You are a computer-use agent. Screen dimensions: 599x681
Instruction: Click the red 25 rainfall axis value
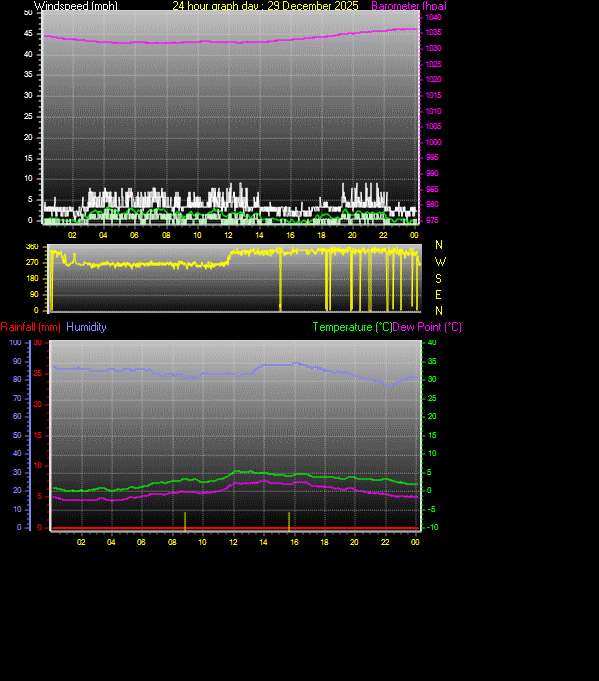(x=38, y=374)
